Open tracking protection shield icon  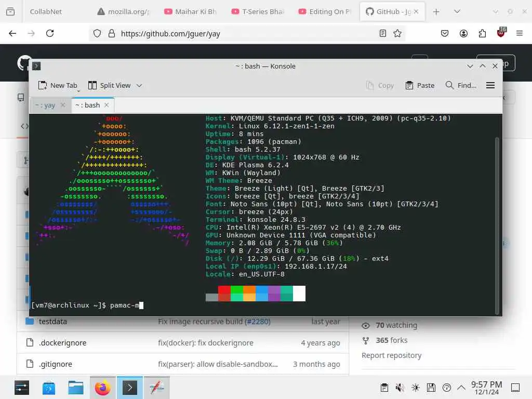[97, 34]
